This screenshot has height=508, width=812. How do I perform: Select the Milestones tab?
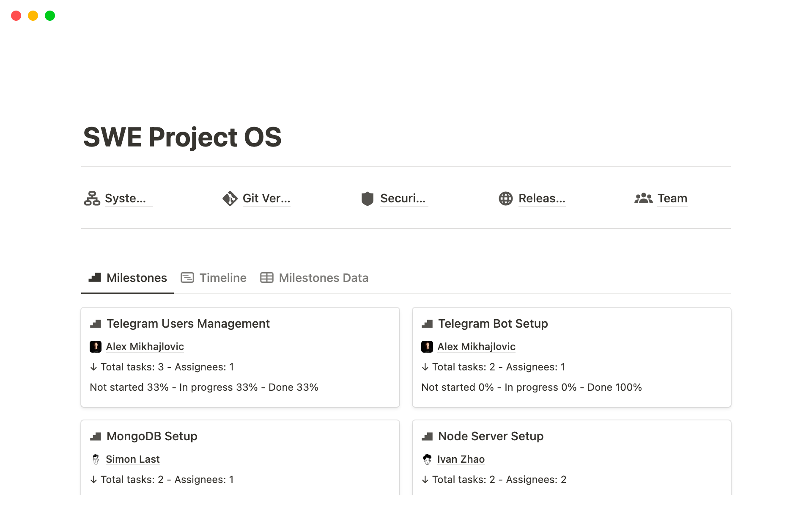pos(128,278)
